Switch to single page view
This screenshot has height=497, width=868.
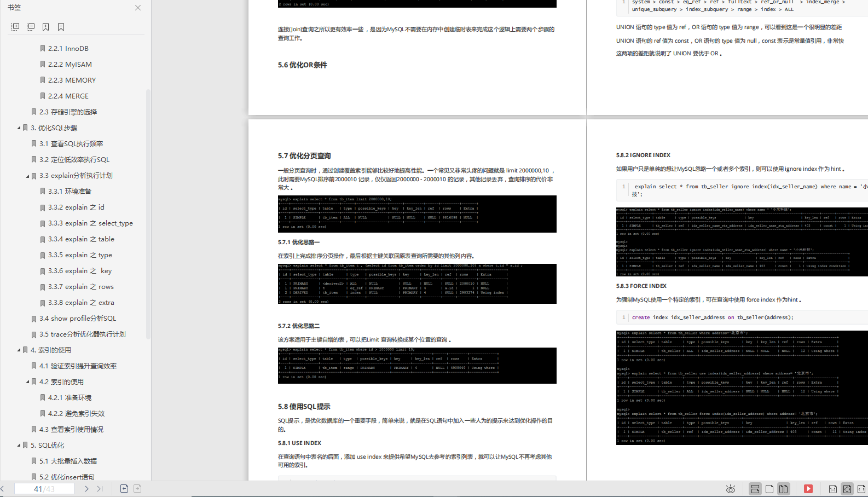(x=769, y=489)
